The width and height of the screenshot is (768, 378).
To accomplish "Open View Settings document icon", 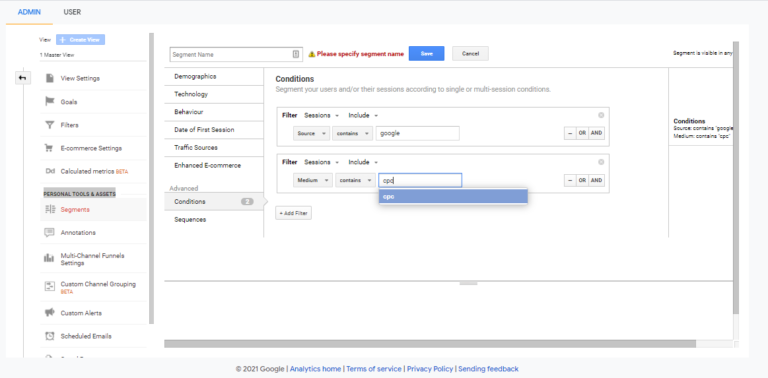I will pyautogui.click(x=49, y=78).
